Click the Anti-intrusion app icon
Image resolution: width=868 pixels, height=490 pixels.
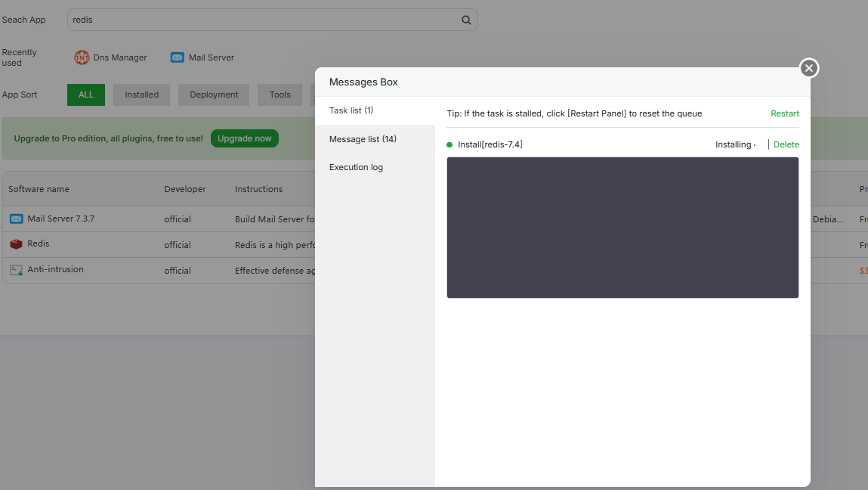[x=16, y=270]
